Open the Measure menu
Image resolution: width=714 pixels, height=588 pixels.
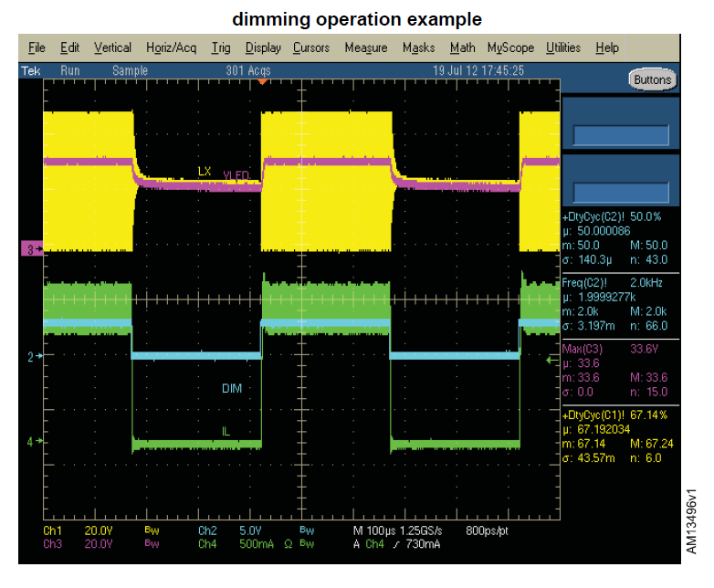(365, 47)
